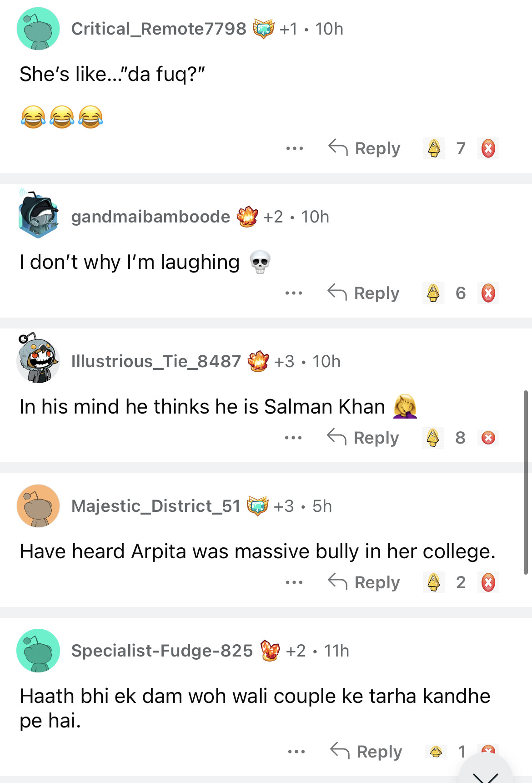Downvote Majestic_District_51's comment
This screenshot has height=783, width=532.
click(x=488, y=582)
